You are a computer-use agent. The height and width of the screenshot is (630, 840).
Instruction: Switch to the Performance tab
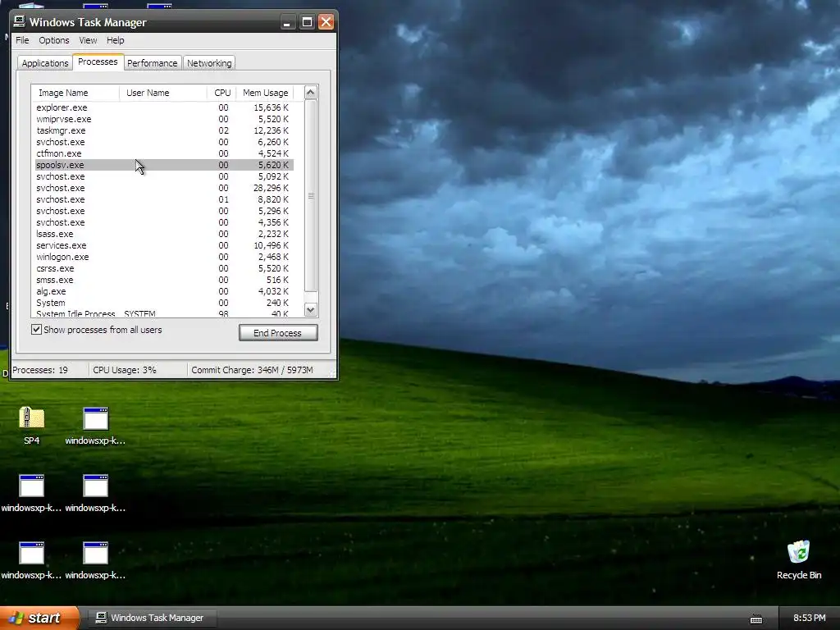point(152,62)
